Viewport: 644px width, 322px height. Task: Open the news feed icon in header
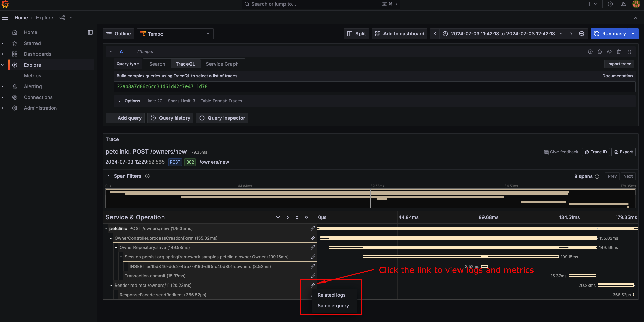623,4
